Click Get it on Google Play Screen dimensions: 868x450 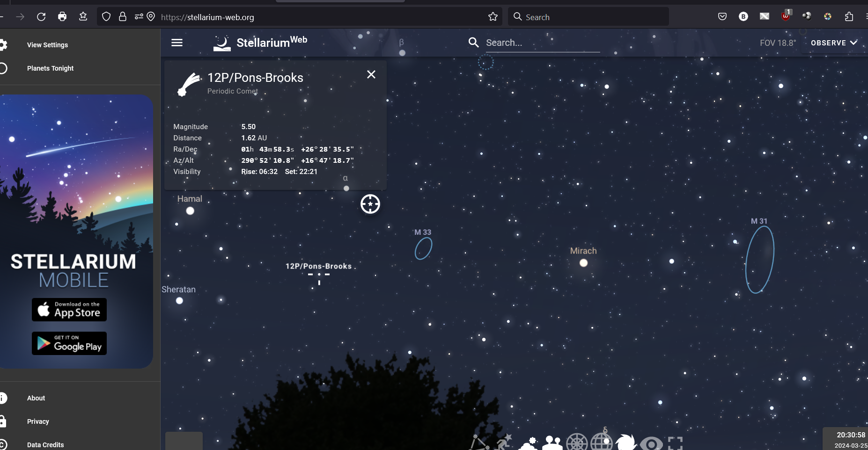click(69, 343)
